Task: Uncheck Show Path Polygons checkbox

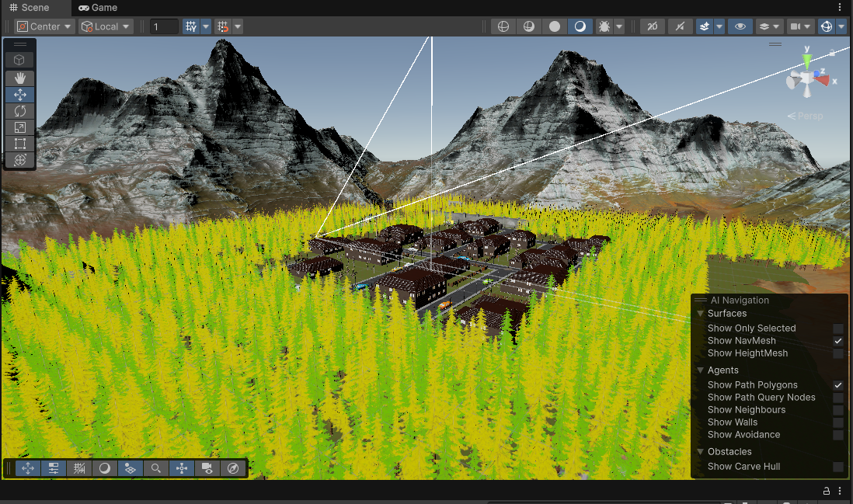Action: [x=838, y=385]
